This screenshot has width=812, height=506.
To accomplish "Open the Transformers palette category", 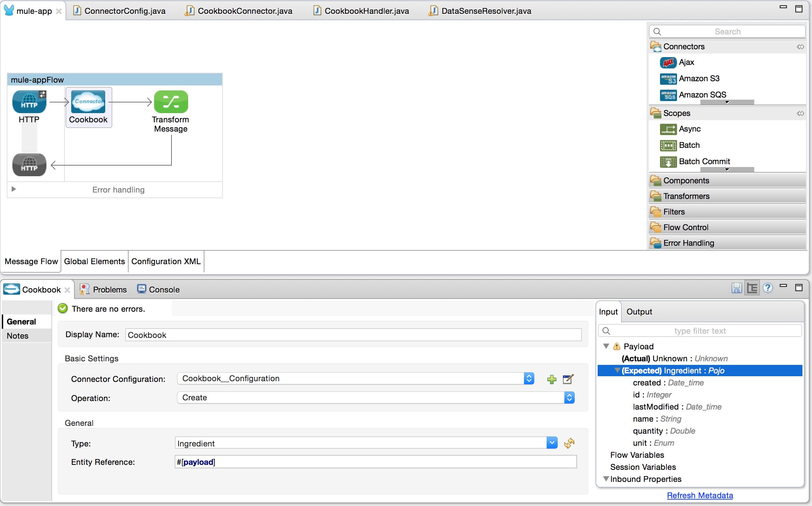I will (686, 196).
